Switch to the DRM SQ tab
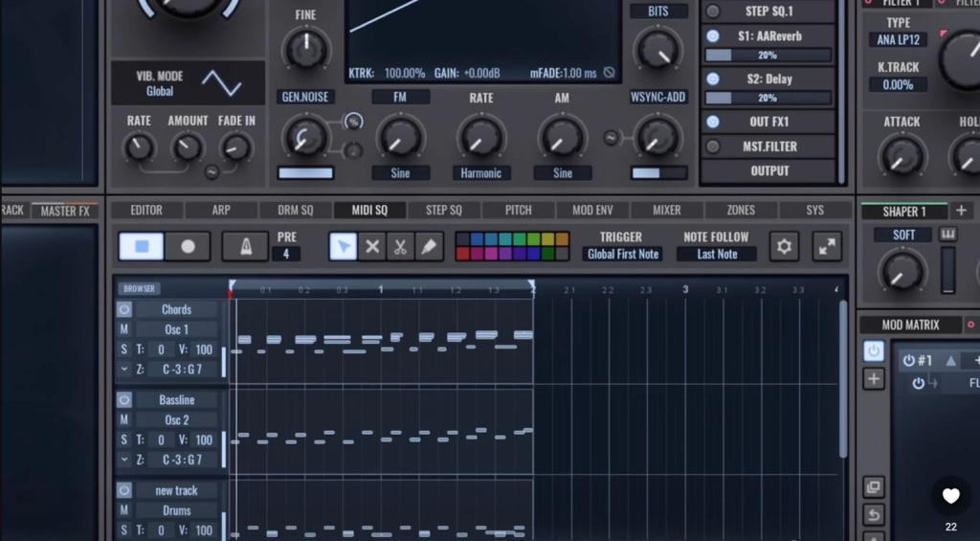Viewport: 980px width, 541px height. (295, 210)
